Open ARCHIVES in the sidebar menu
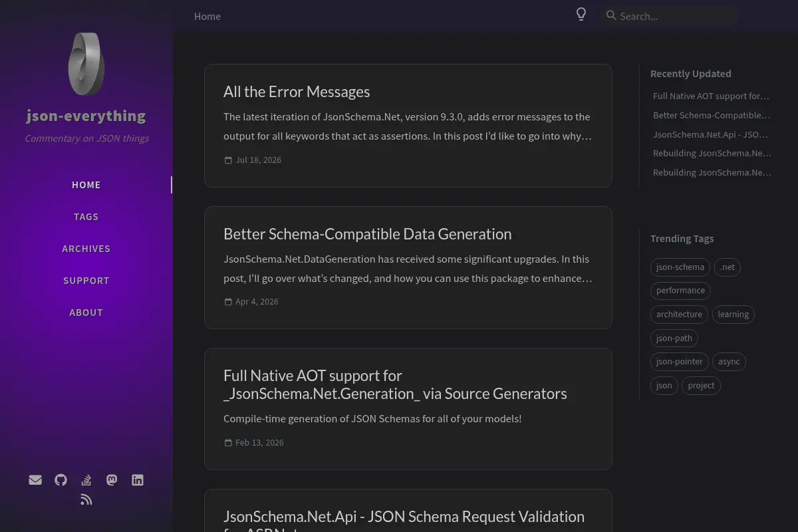This screenshot has width=798, height=532. tap(86, 249)
